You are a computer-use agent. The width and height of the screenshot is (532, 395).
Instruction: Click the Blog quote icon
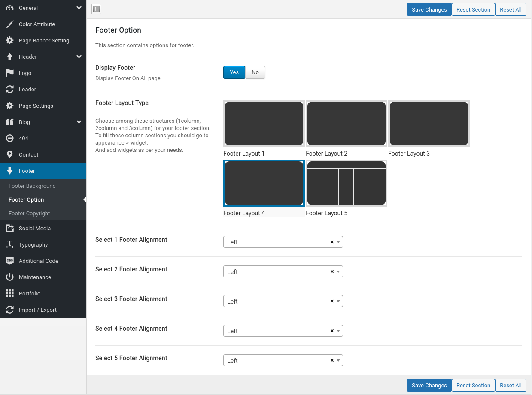point(9,122)
